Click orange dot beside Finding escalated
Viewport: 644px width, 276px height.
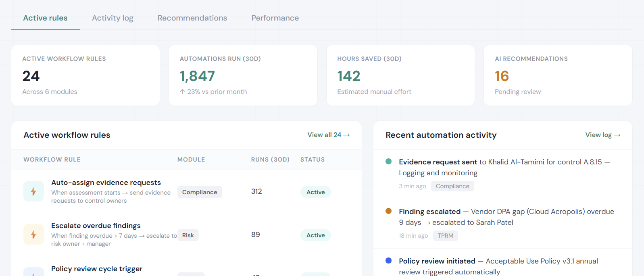[x=389, y=211]
